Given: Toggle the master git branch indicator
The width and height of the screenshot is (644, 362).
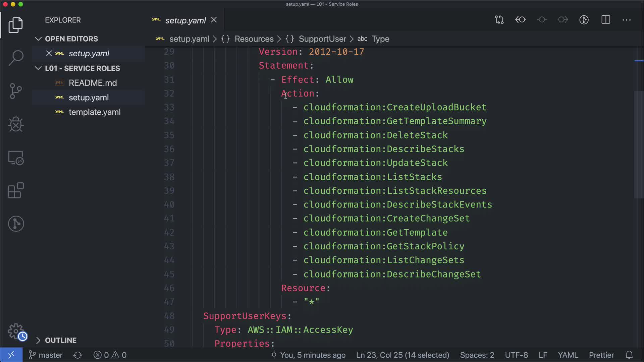Looking at the screenshot, I should click(46, 355).
